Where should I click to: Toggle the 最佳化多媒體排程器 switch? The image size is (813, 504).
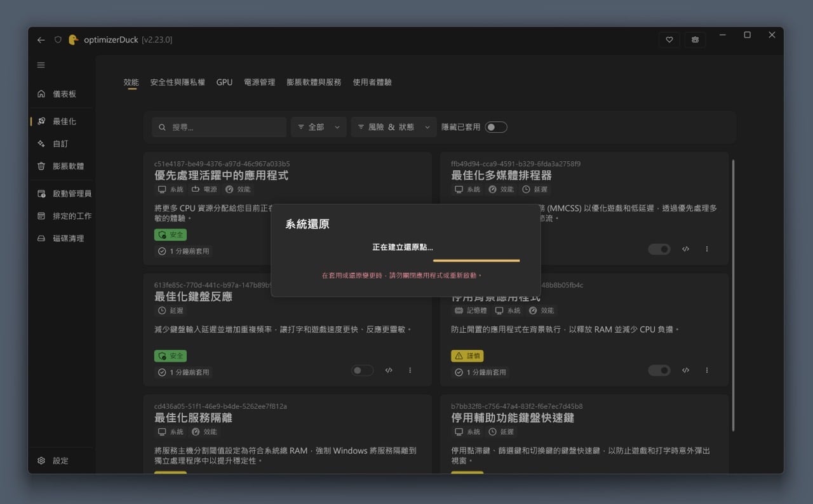click(659, 249)
